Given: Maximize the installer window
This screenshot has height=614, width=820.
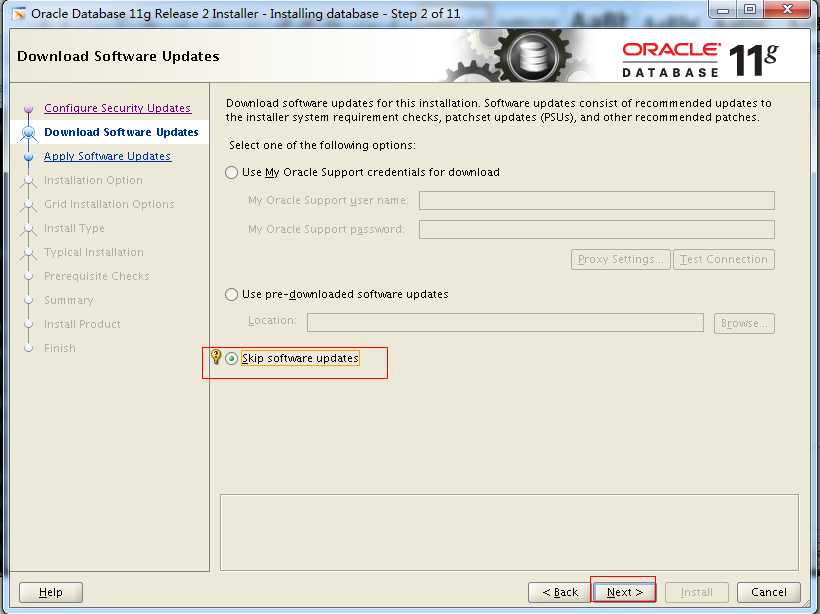Looking at the screenshot, I should (750, 10).
